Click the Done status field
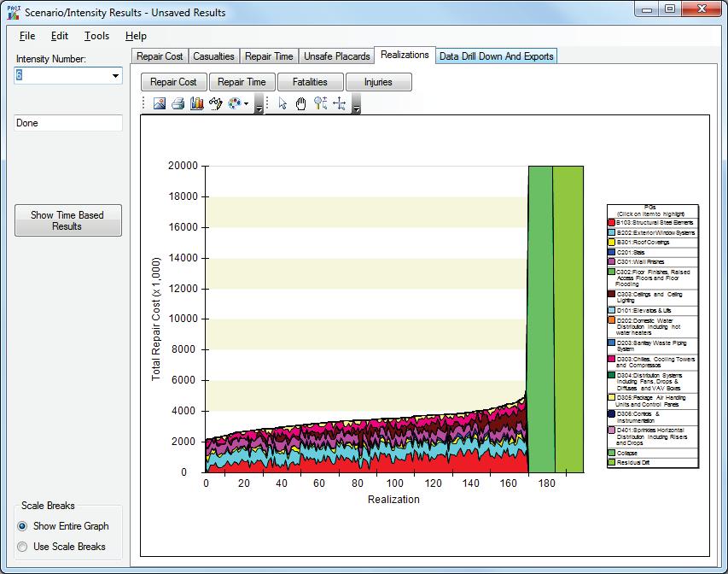728x574 pixels. tap(68, 123)
